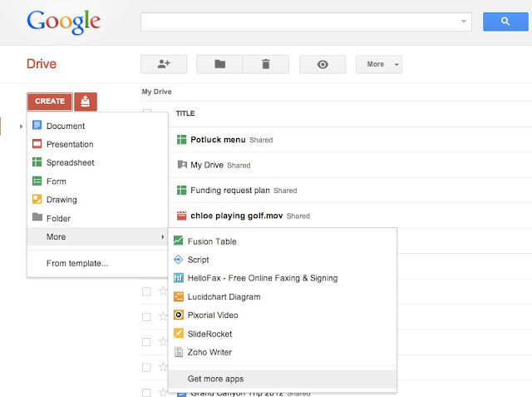This screenshot has height=397, width=532.
Task: Click inside the Google search field
Action: [299, 22]
